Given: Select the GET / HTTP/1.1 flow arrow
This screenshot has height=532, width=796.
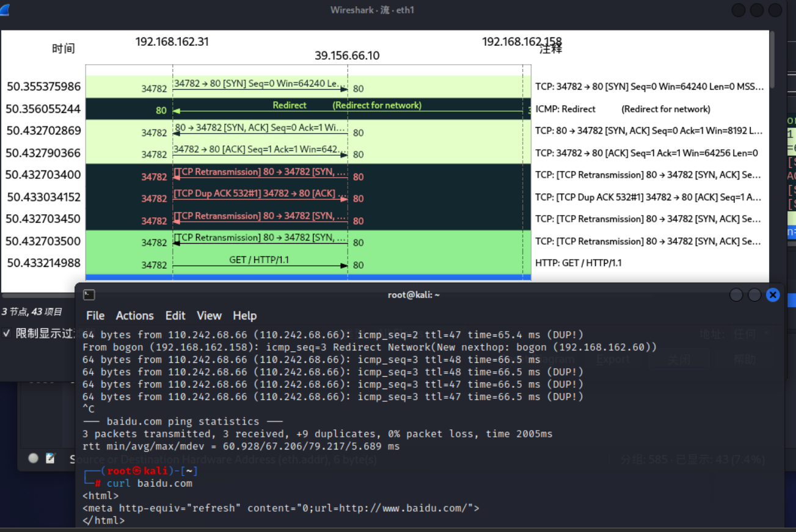Looking at the screenshot, I should click(260, 263).
